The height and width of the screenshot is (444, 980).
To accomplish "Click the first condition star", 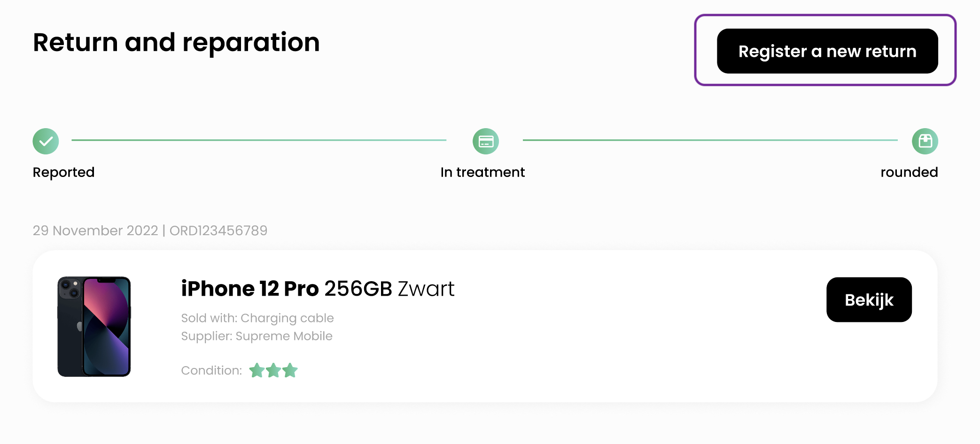I will pos(257,370).
